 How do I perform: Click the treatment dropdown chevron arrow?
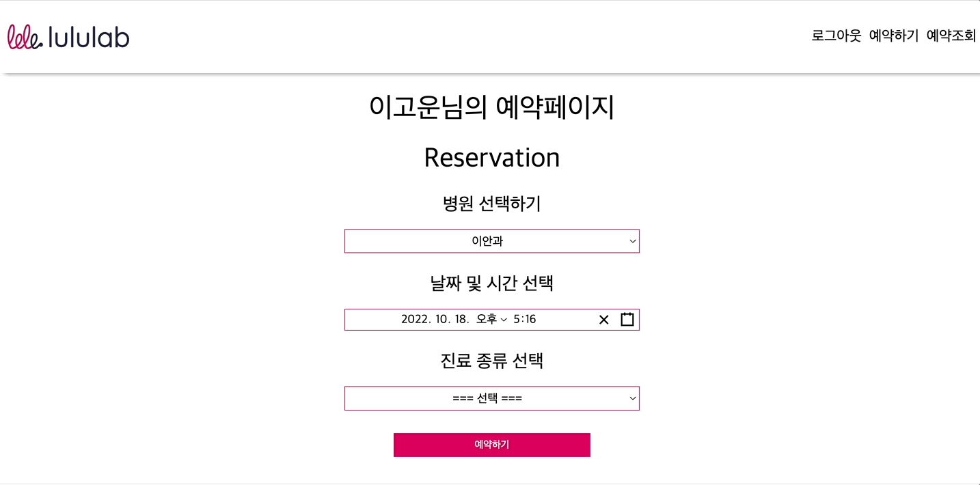[632, 398]
